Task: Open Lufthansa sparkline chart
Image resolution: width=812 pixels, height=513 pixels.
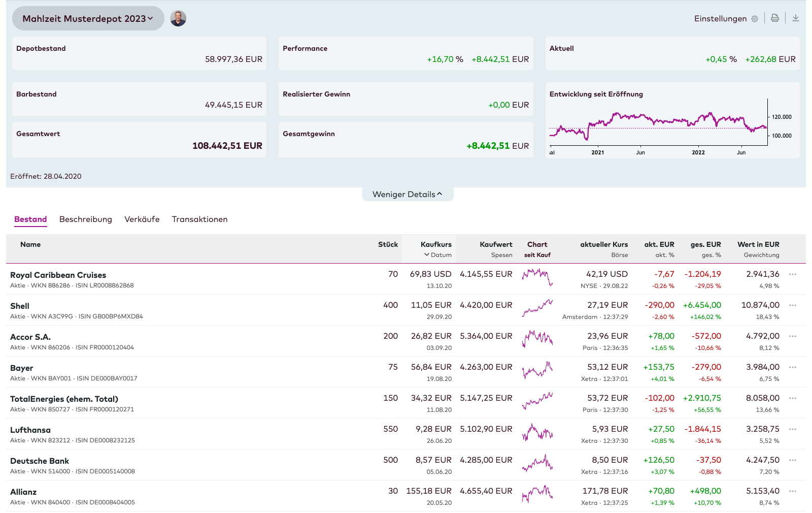Action: click(x=537, y=433)
